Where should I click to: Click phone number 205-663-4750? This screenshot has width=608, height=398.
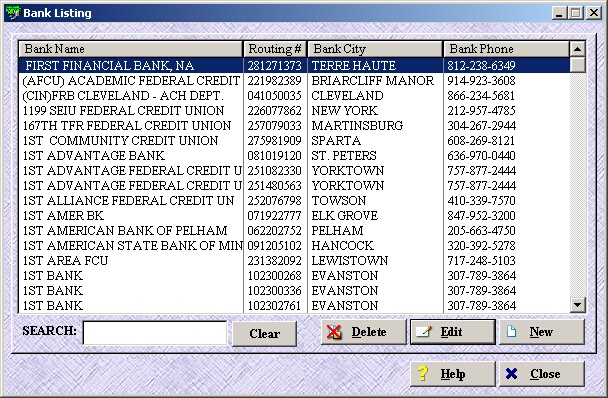click(482, 230)
